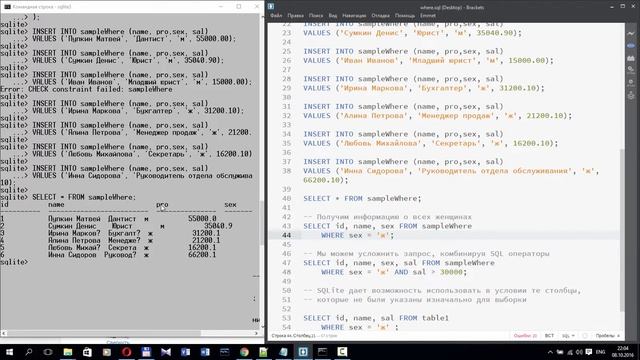This screenshot has width=640, height=360.
Task: Click the 'Пупкин Матвей' row in console output
Action: click(x=108, y=219)
